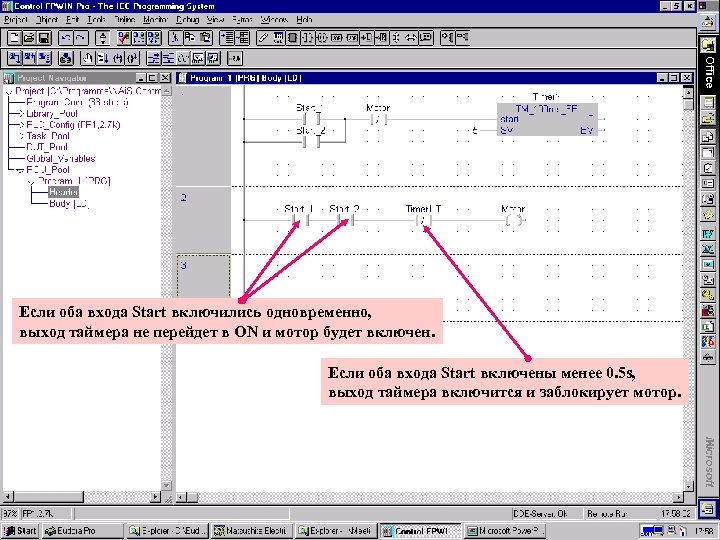
Task: Click the Redo arrow toolbar icon
Action: point(81,38)
